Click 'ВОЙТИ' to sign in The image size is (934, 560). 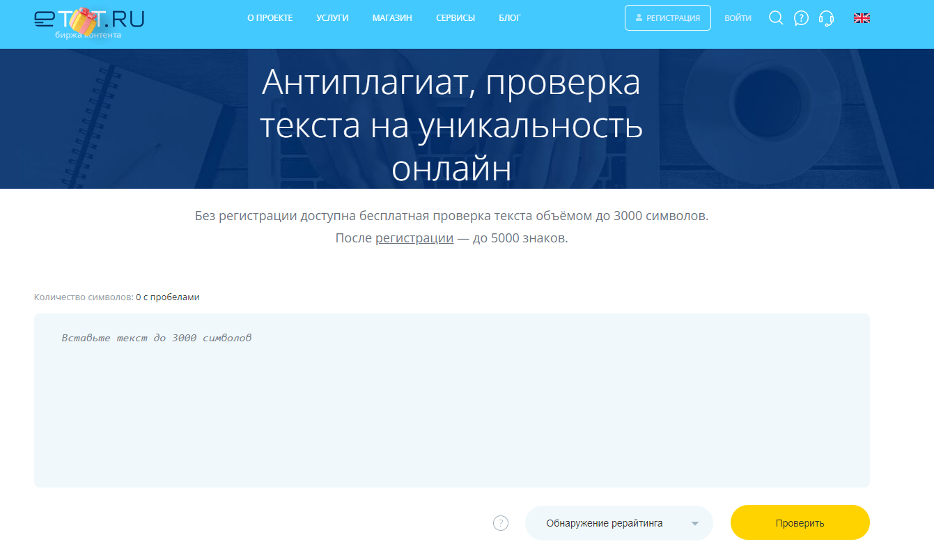(738, 17)
